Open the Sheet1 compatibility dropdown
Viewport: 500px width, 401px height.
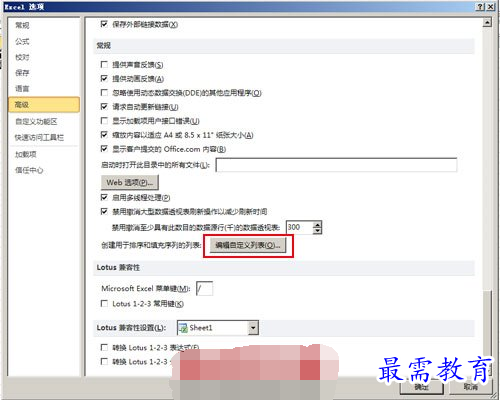[x=253, y=328]
